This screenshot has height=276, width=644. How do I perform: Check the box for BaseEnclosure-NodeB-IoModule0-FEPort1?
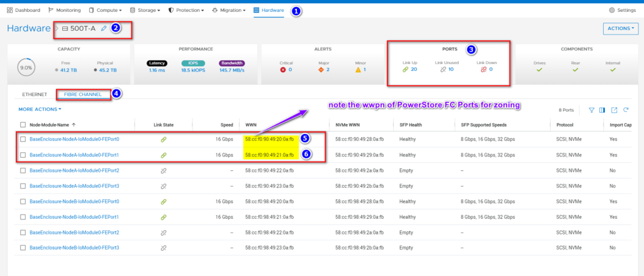23,217
